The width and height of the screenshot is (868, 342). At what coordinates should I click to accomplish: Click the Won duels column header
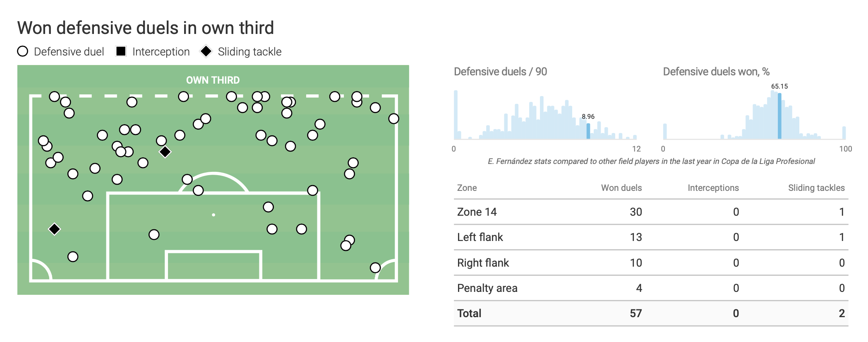click(621, 188)
